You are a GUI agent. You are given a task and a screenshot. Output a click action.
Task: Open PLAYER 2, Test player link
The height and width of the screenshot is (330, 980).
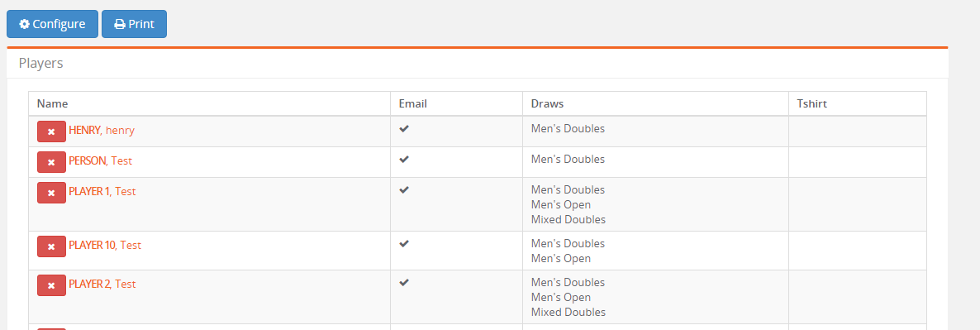102,284
